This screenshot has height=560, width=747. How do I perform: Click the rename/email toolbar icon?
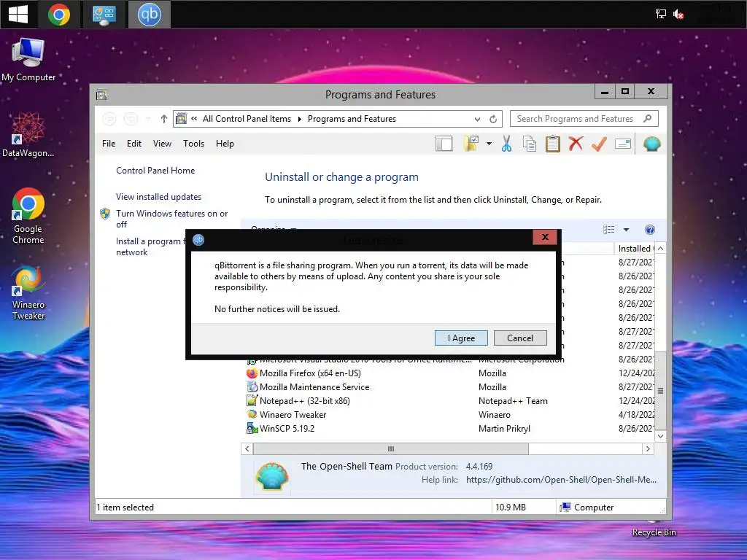coord(623,144)
